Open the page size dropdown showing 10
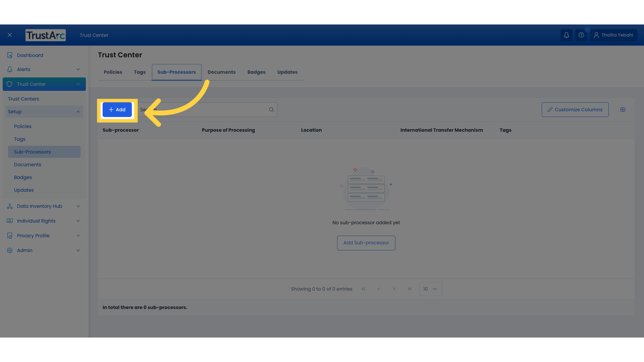Image resolution: width=644 pixels, height=362 pixels. coord(431,289)
